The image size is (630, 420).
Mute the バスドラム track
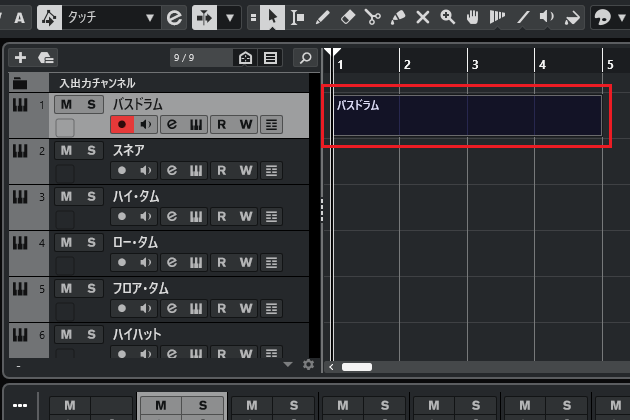click(66, 104)
